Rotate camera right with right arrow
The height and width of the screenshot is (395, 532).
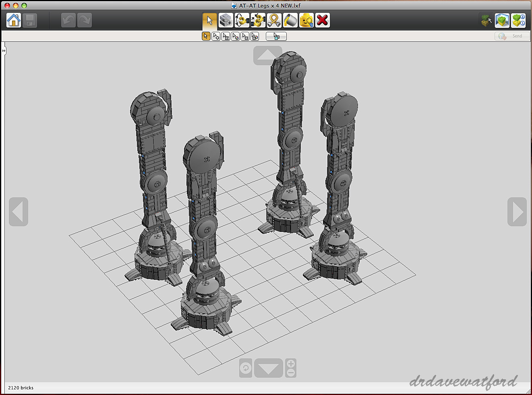tap(517, 212)
